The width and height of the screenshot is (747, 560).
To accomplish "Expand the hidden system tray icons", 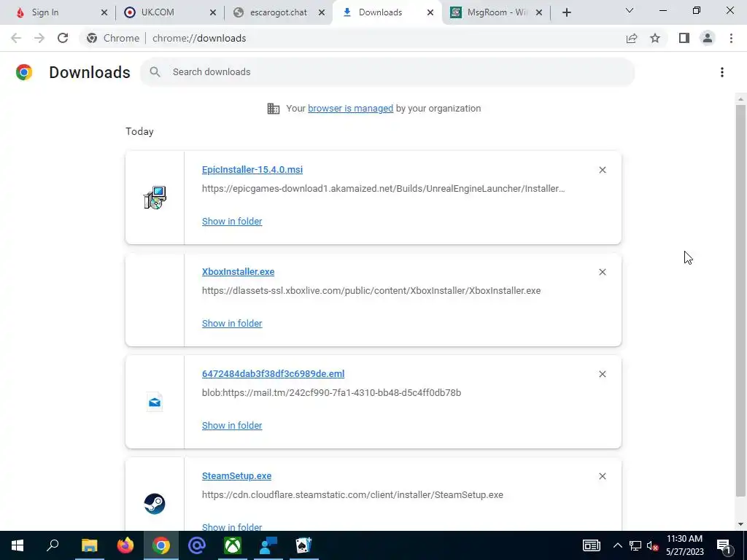I will 617,545.
